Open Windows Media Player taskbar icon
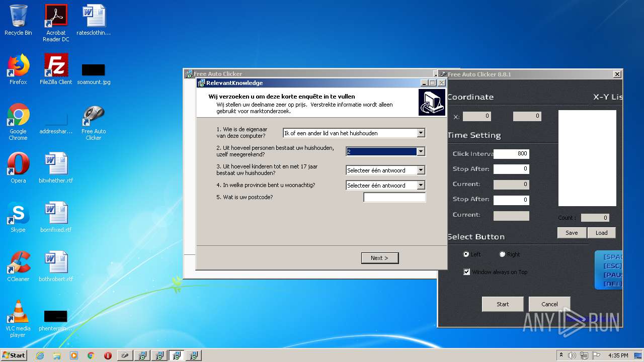 tap(74, 355)
